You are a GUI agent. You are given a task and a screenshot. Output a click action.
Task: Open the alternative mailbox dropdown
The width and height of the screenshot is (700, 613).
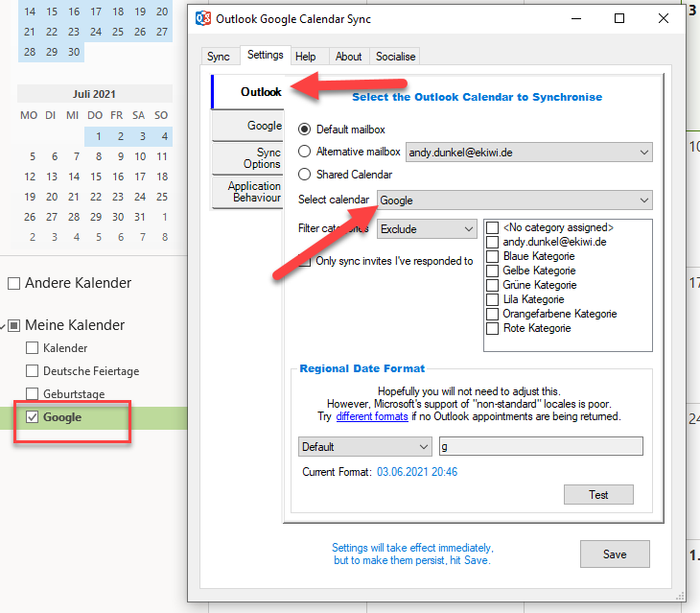pyautogui.click(x=529, y=153)
